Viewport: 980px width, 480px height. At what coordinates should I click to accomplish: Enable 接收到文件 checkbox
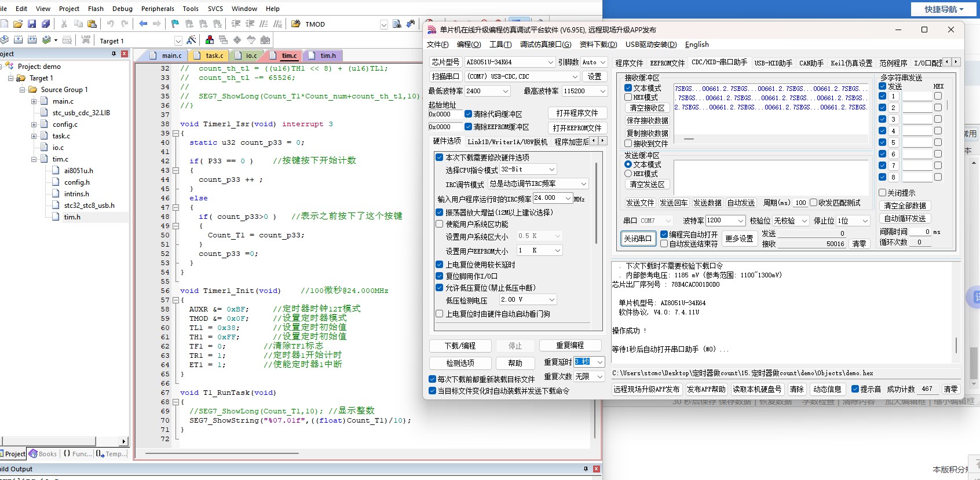tap(628, 144)
